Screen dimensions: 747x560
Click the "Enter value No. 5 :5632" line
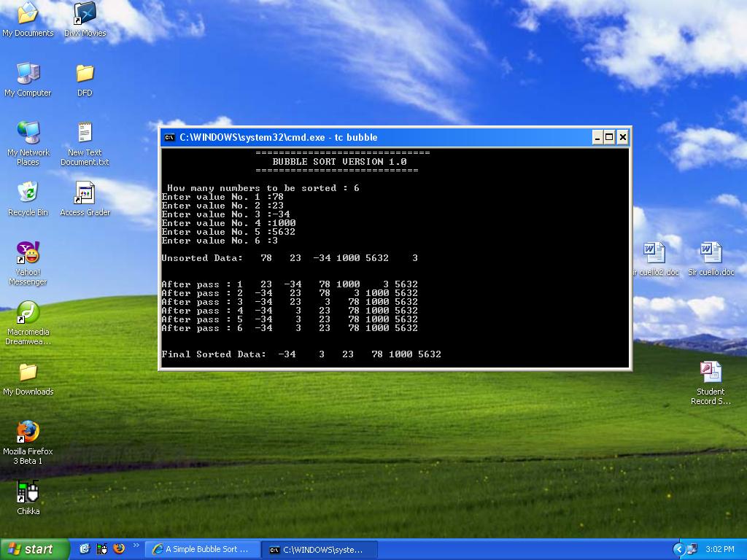click(228, 232)
